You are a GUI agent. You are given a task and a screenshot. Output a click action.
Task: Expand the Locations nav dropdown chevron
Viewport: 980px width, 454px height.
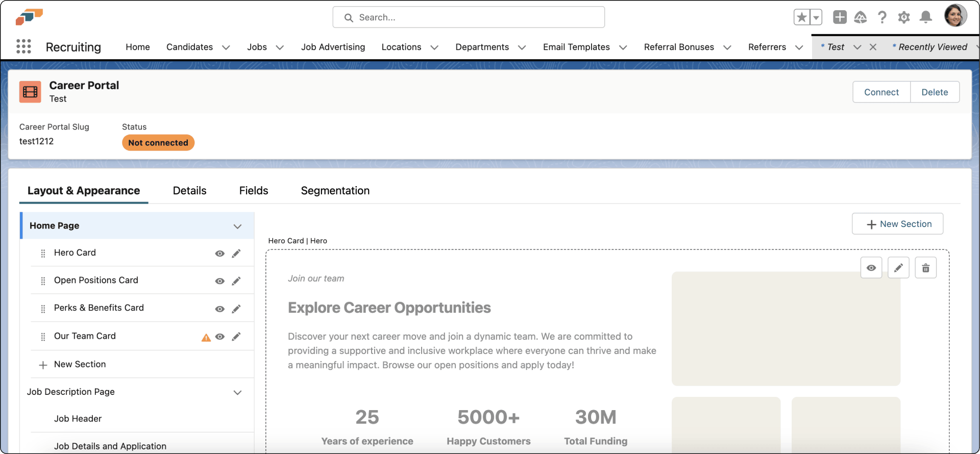434,47
